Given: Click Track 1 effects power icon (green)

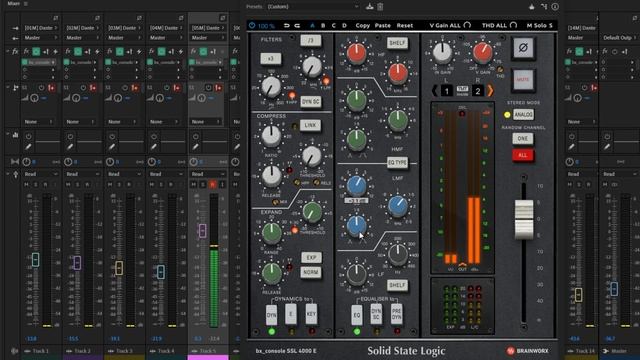Looking at the screenshot, I should pyautogui.click(x=36, y=51).
